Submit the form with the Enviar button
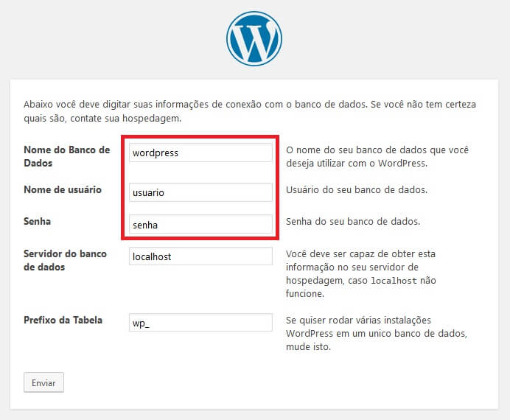Screen dimensions: 510x420 [43, 382]
